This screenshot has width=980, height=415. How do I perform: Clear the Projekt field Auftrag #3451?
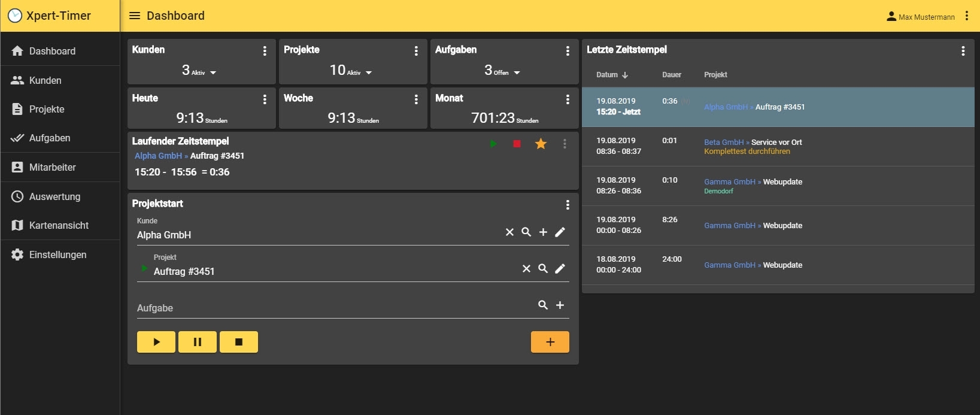click(x=526, y=268)
